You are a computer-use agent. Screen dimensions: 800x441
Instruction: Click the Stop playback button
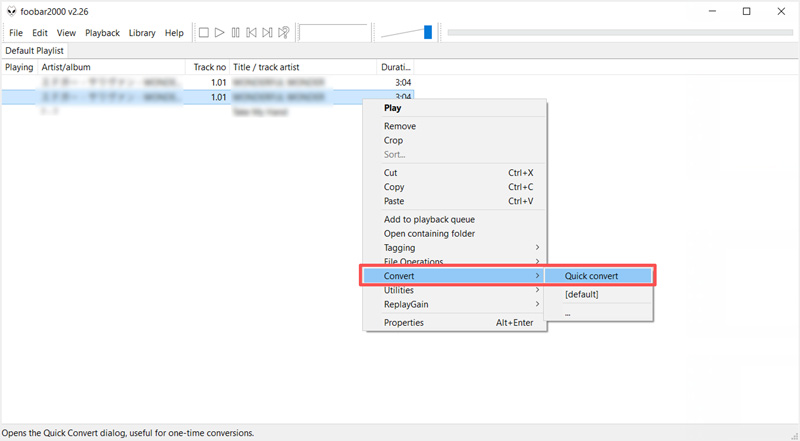point(204,33)
